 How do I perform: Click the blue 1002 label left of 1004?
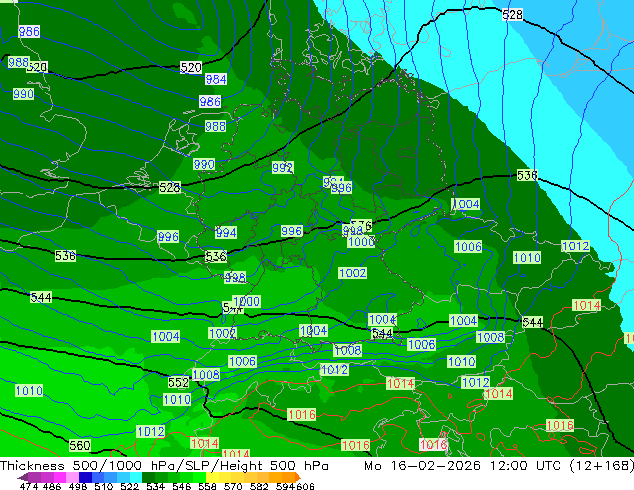(222, 333)
